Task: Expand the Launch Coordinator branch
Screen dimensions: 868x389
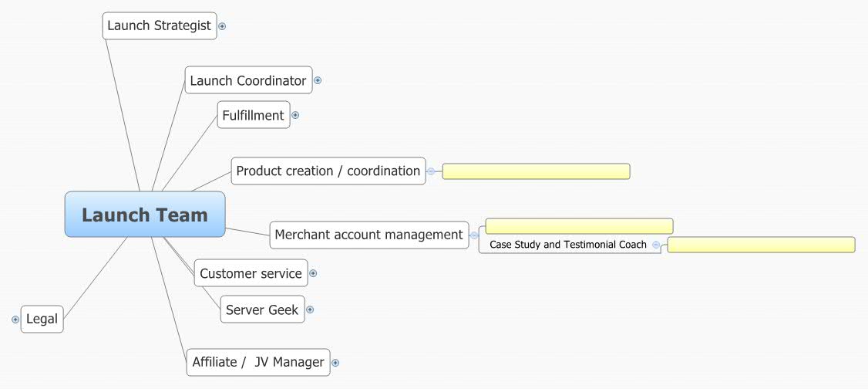Action: click(318, 80)
